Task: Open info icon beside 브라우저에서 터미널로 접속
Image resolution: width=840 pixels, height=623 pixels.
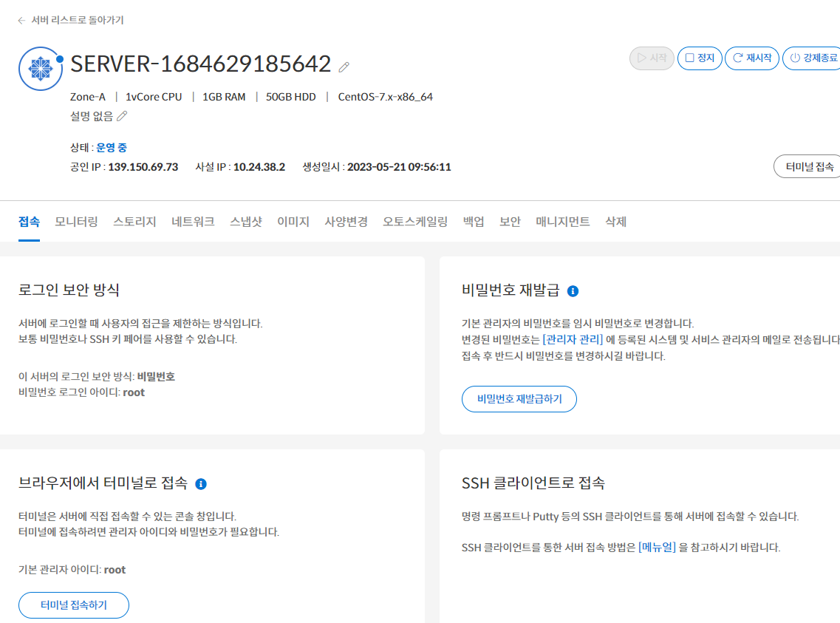Action: pos(201,484)
